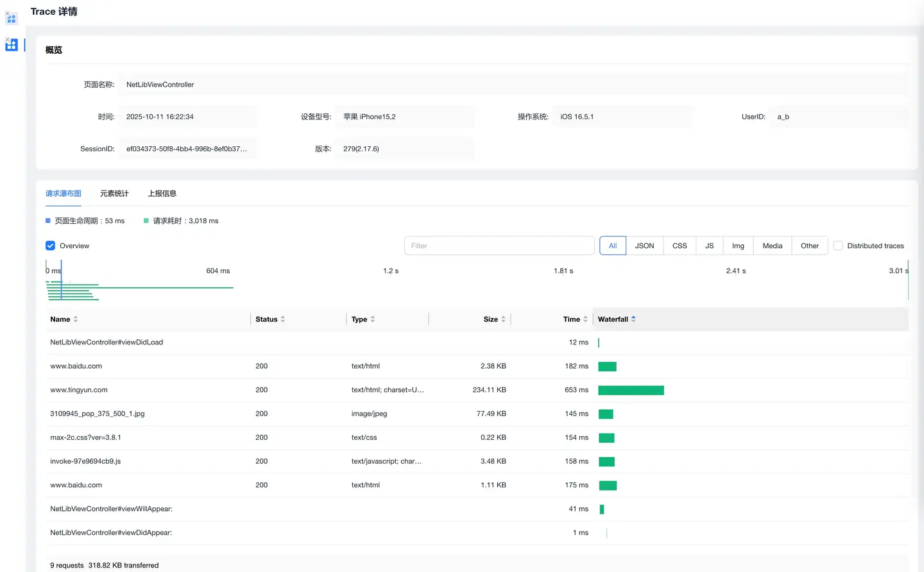Switch to 元素统计 tab

[x=114, y=194]
